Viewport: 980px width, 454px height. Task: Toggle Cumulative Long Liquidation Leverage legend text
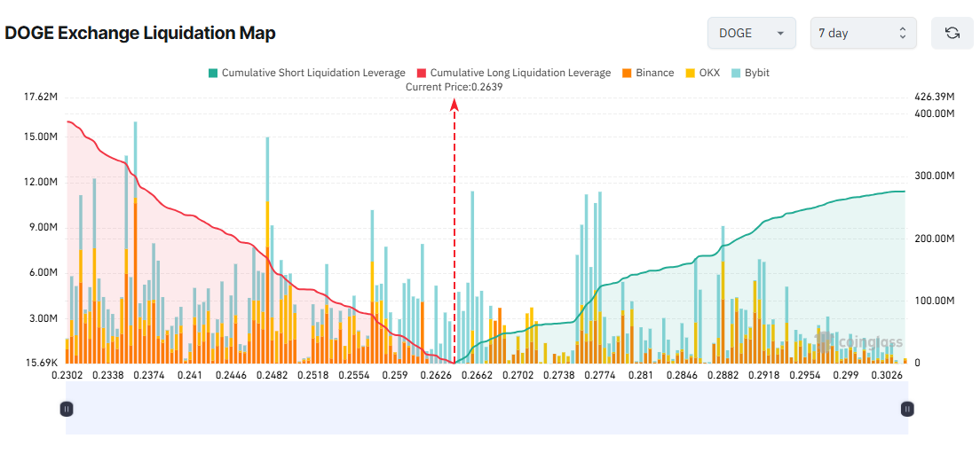pos(520,73)
